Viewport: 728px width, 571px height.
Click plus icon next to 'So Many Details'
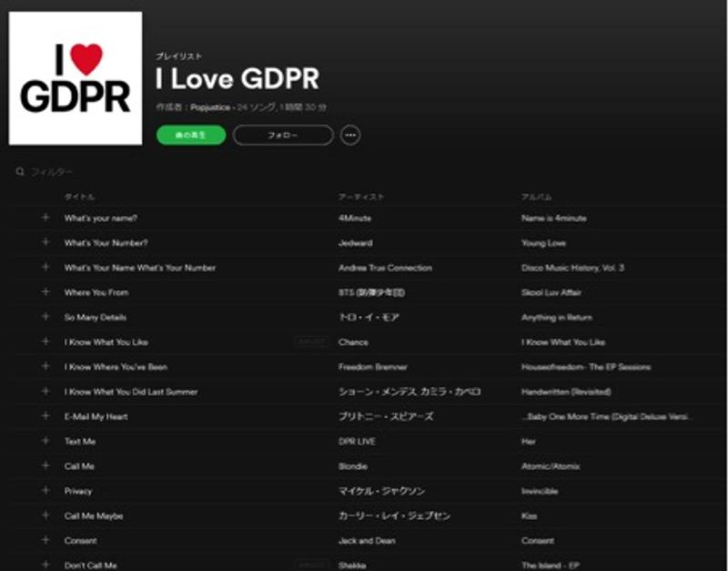tap(45, 316)
